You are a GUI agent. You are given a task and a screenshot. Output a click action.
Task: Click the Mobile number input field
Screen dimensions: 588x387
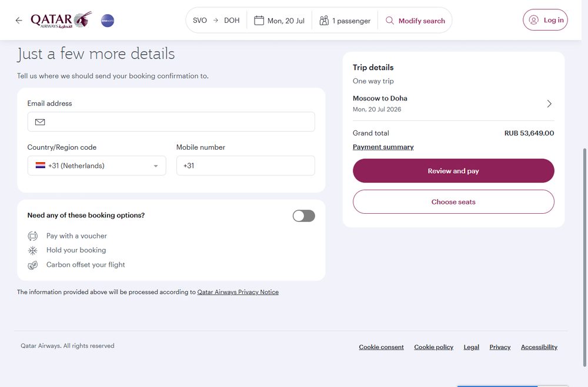click(x=246, y=166)
